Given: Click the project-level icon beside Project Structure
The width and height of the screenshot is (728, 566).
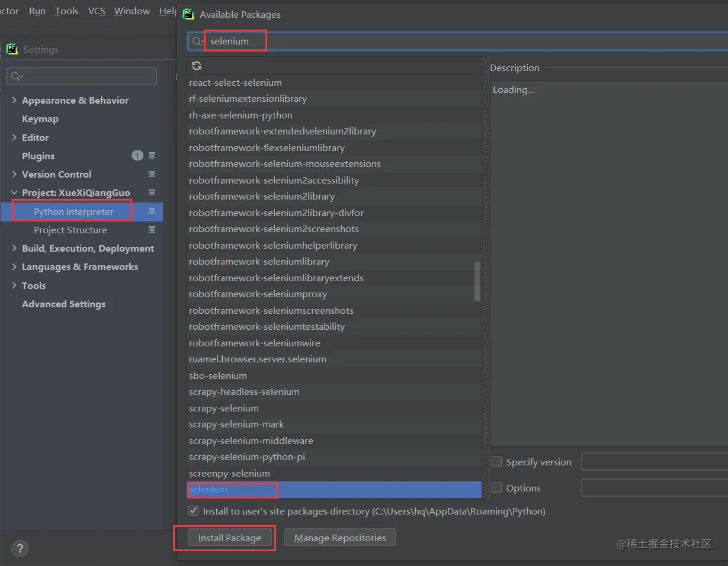Looking at the screenshot, I should [x=152, y=229].
